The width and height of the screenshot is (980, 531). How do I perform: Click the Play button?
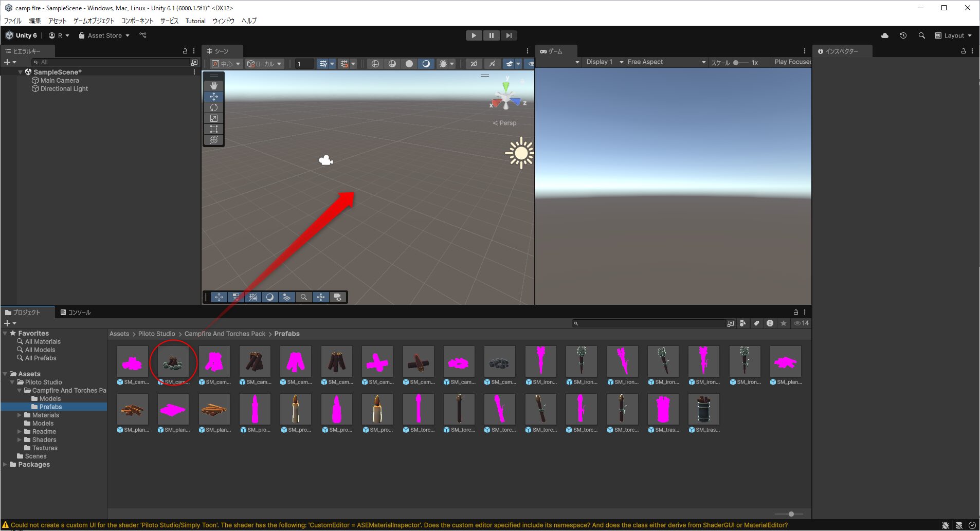click(474, 35)
